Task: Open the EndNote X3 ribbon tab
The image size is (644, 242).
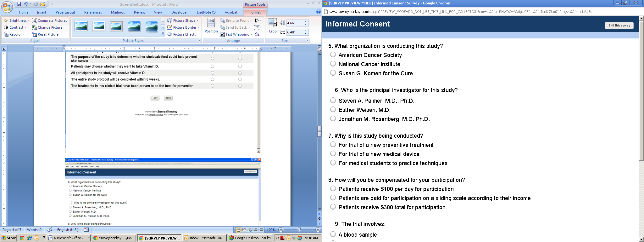Action: (206, 12)
